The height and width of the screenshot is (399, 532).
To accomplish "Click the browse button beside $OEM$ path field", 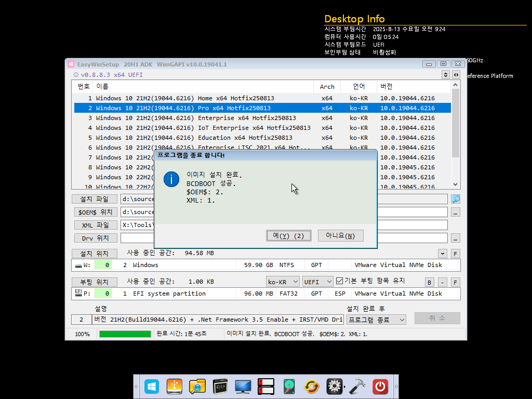I will (455, 212).
